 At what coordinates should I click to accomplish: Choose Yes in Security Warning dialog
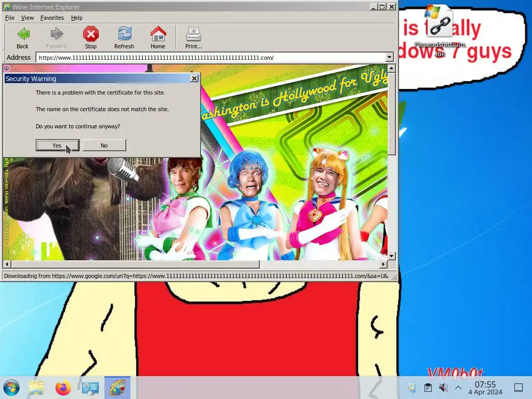tap(57, 145)
